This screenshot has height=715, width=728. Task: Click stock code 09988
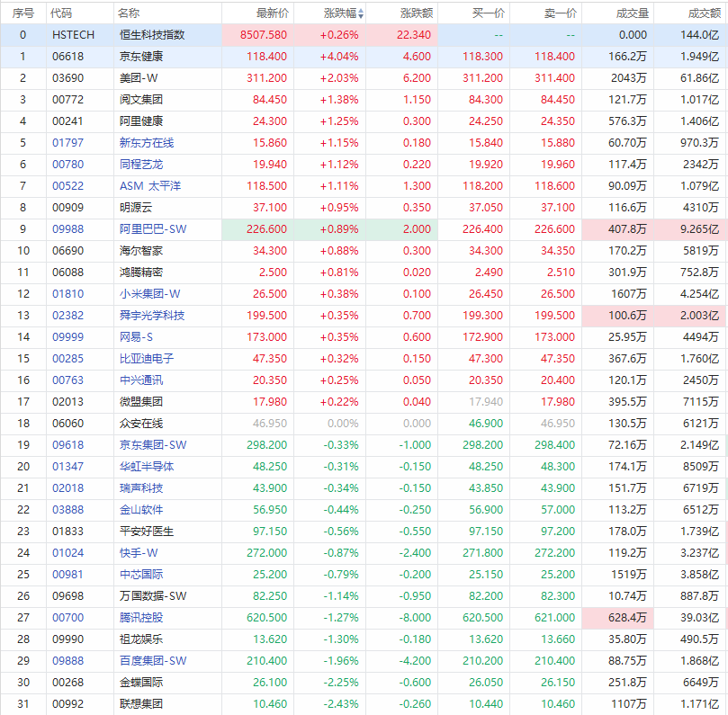(67, 229)
